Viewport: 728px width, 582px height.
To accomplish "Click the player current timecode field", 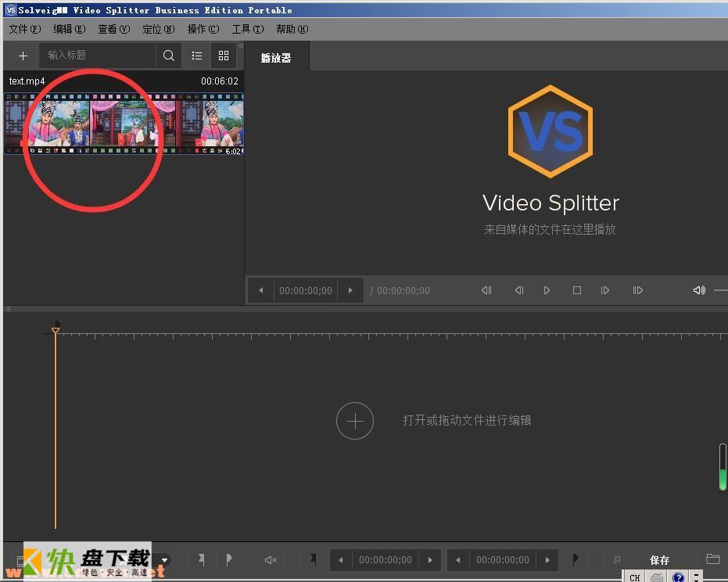I will 306,291.
